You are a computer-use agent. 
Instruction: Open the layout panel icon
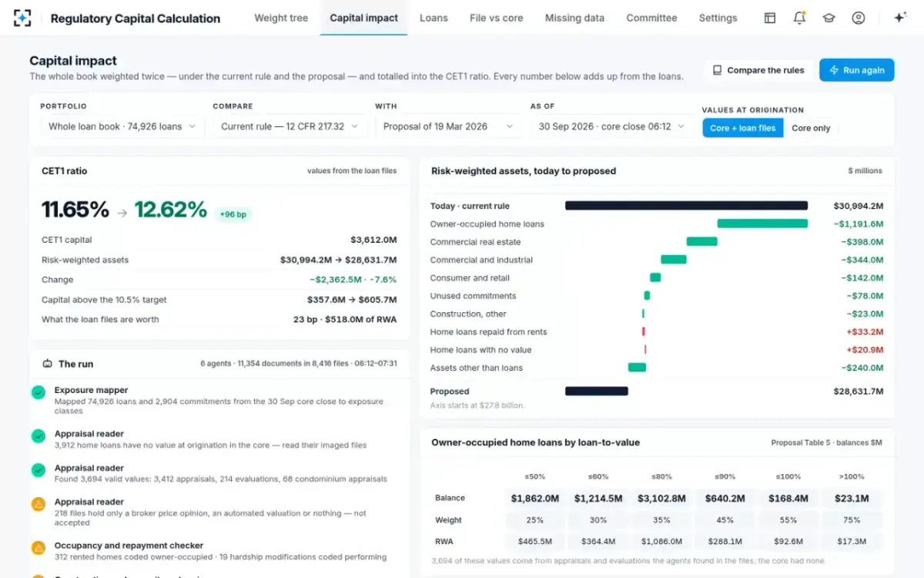[x=770, y=18]
